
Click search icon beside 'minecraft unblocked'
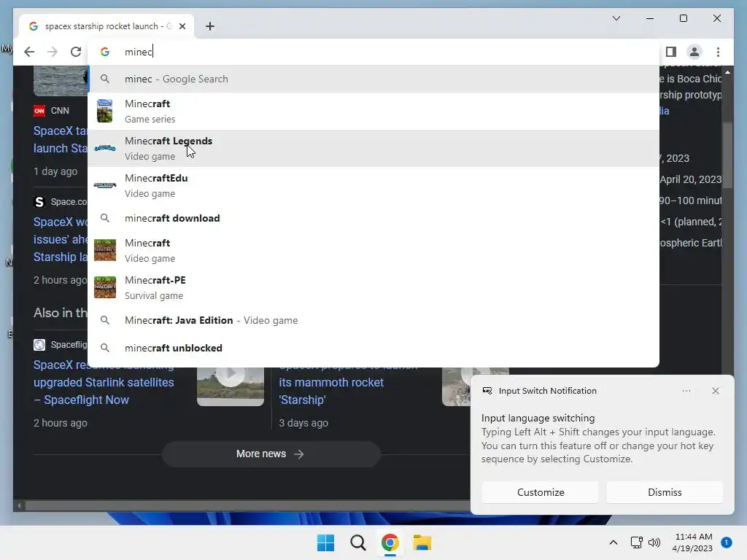click(x=105, y=348)
